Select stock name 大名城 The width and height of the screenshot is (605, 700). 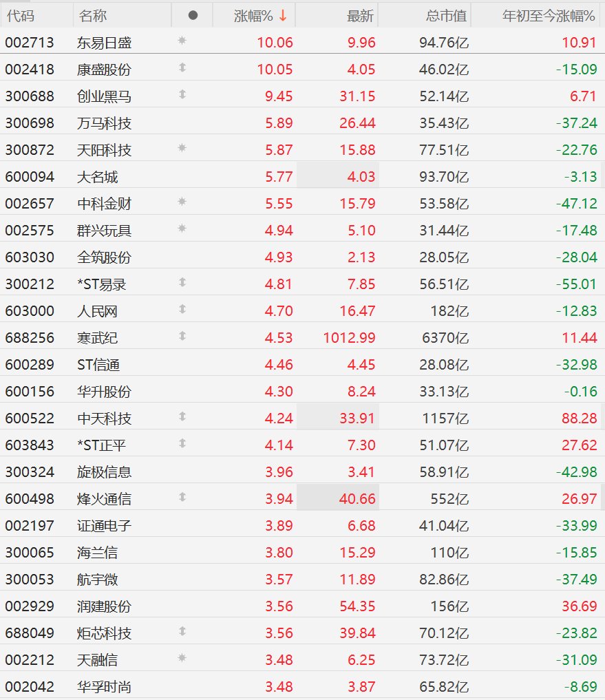[x=97, y=177]
